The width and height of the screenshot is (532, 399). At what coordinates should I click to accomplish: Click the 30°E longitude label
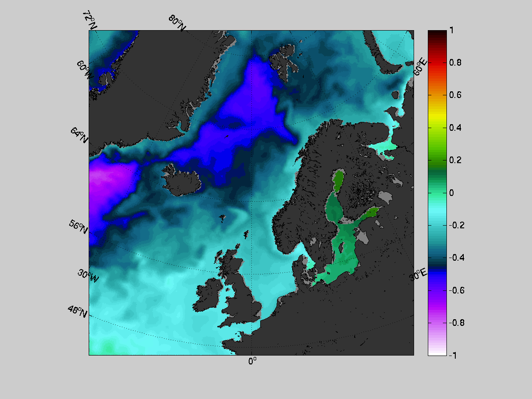tap(418, 274)
